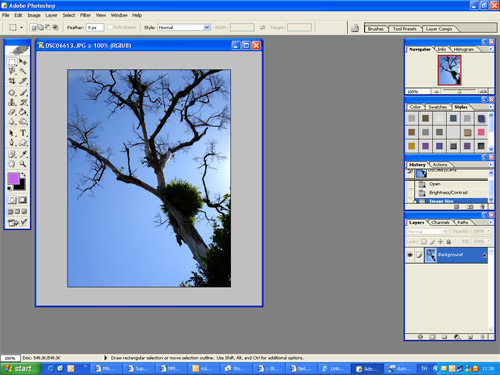
Task: Select the Notes tool
Action: tap(12, 154)
